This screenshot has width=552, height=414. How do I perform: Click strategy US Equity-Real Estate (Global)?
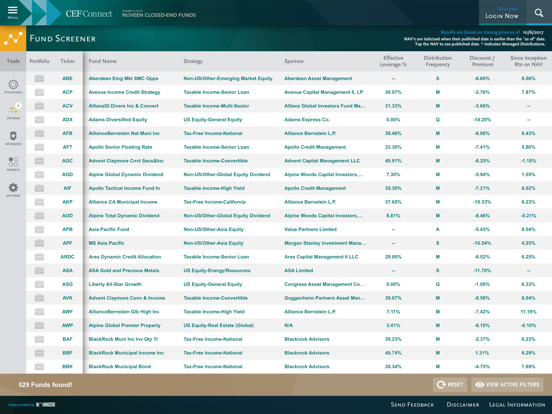219,325
